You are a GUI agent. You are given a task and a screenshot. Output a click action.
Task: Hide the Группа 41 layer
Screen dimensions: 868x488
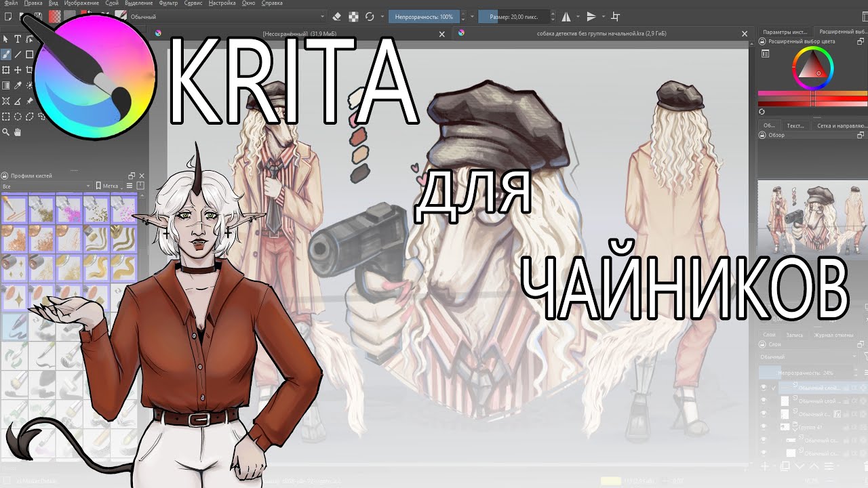764,426
